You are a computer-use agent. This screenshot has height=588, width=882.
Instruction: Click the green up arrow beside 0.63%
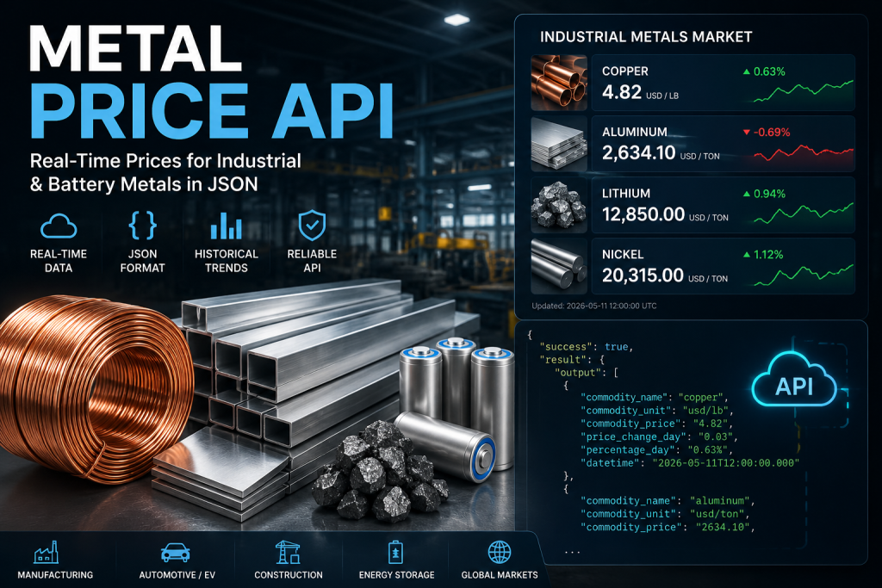coord(747,71)
